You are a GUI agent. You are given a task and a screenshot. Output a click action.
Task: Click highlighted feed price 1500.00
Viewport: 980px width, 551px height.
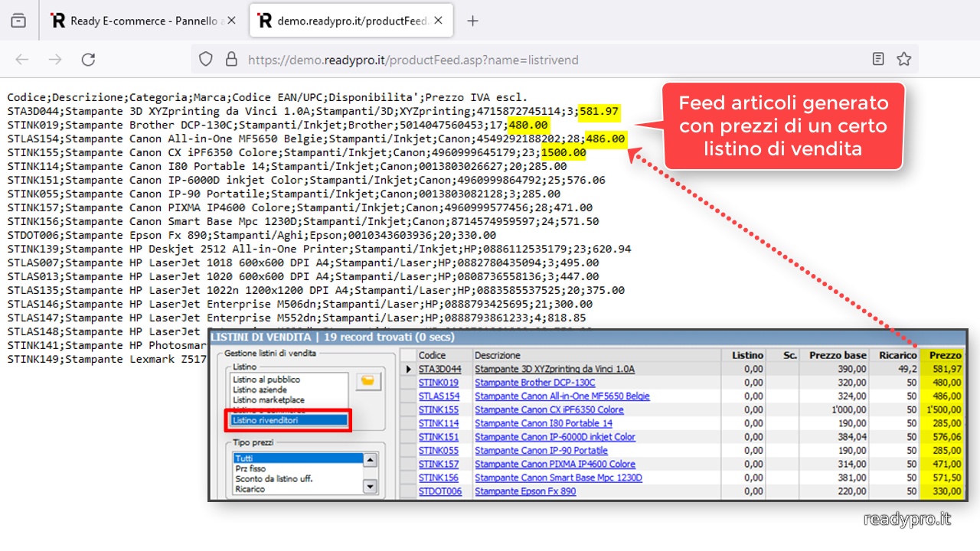[563, 152]
